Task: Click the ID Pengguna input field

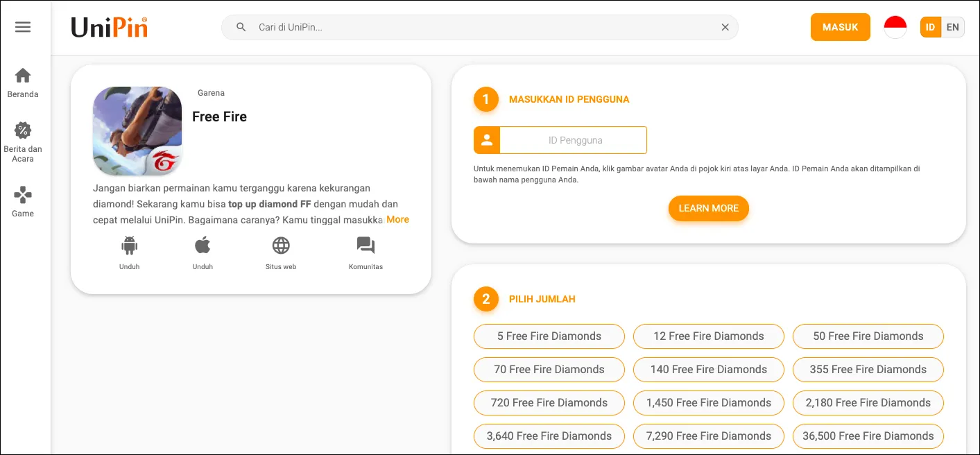Action: pos(574,140)
